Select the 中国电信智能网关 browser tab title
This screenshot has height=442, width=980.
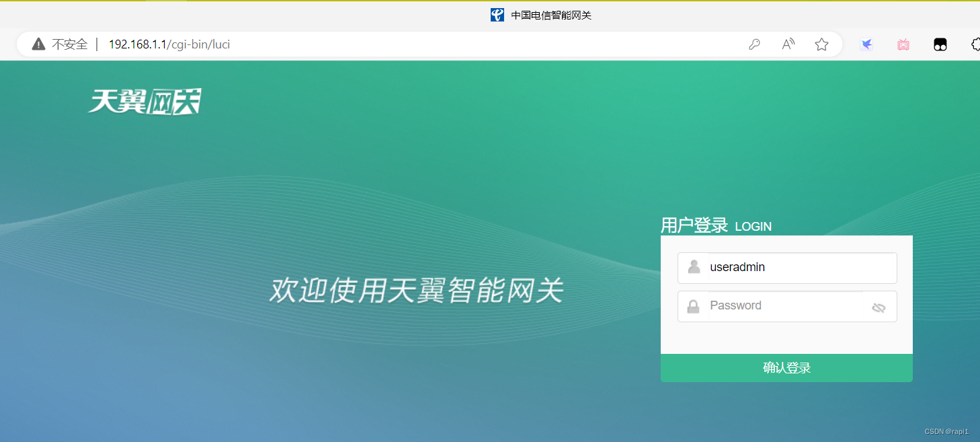[551, 15]
